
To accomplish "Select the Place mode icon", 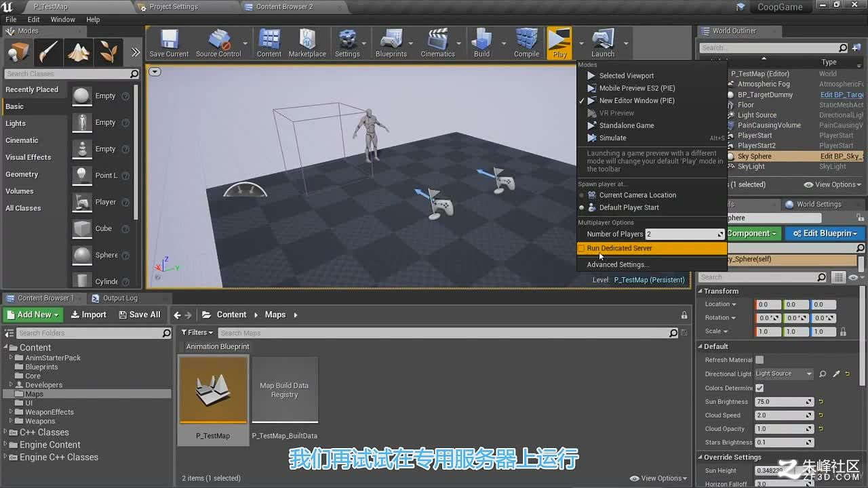I will pyautogui.click(x=19, y=52).
